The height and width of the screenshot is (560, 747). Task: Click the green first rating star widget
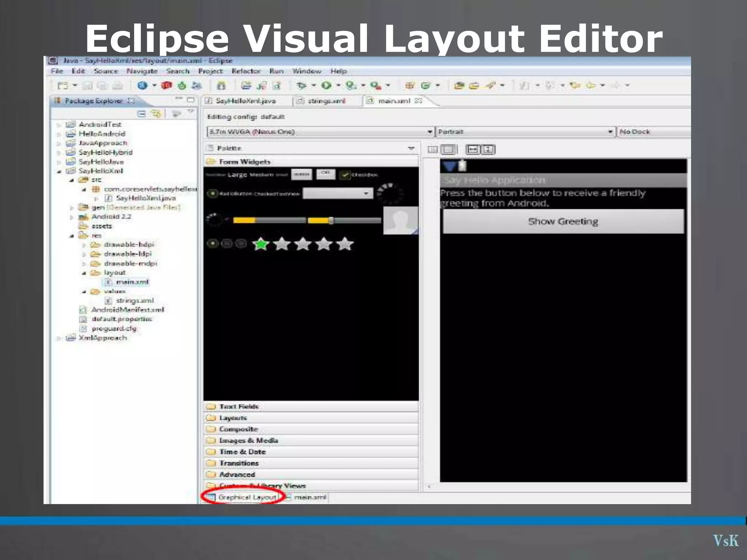click(261, 244)
